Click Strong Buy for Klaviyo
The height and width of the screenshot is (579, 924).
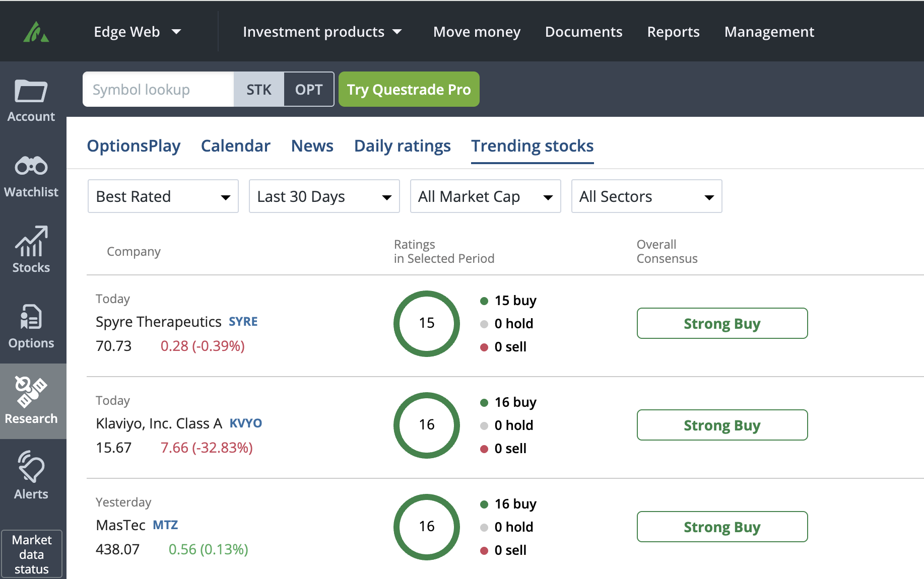[722, 425]
